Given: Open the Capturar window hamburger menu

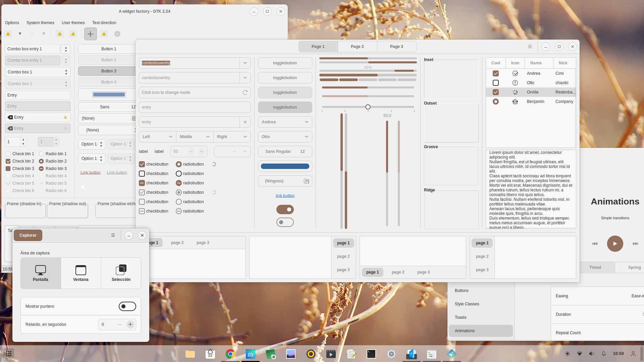Looking at the screenshot, I should (x=113, y=235).
